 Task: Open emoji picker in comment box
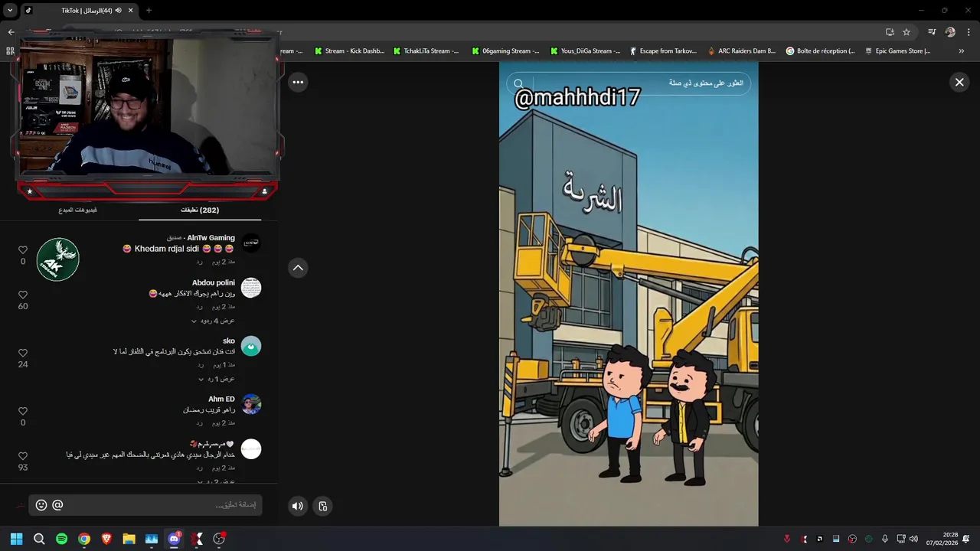coord(41,505)
